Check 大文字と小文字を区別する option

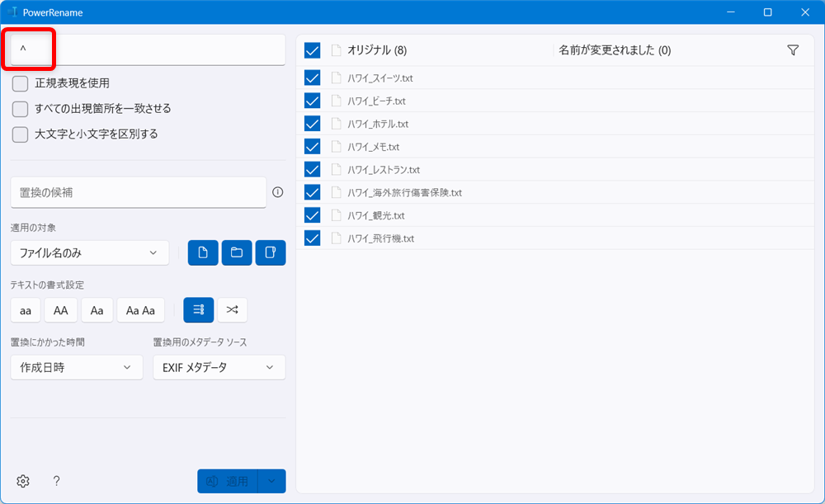(19, 134)
